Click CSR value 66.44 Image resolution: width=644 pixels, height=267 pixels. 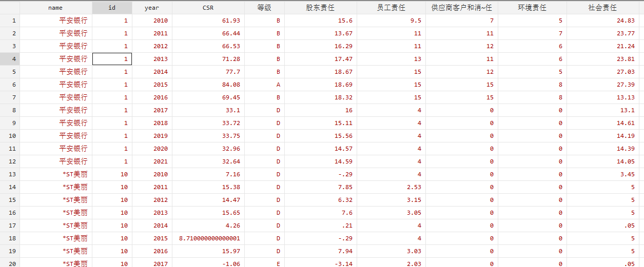231,33
